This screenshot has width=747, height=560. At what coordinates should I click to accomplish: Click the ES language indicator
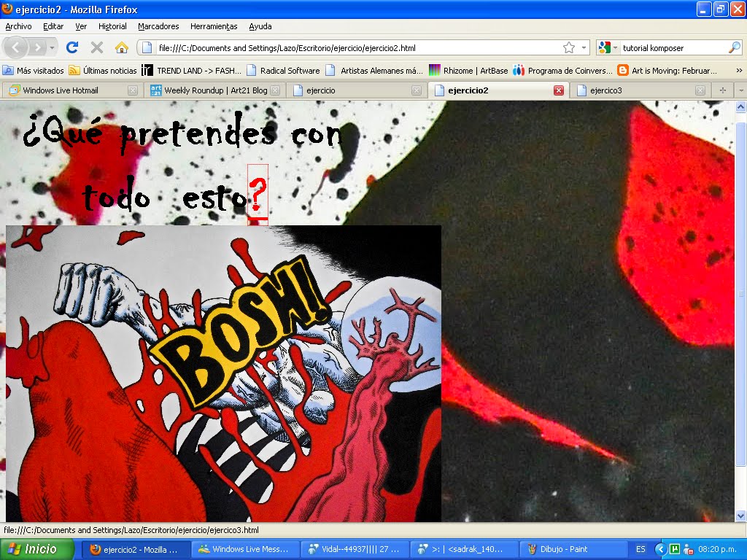pos(640,550)
